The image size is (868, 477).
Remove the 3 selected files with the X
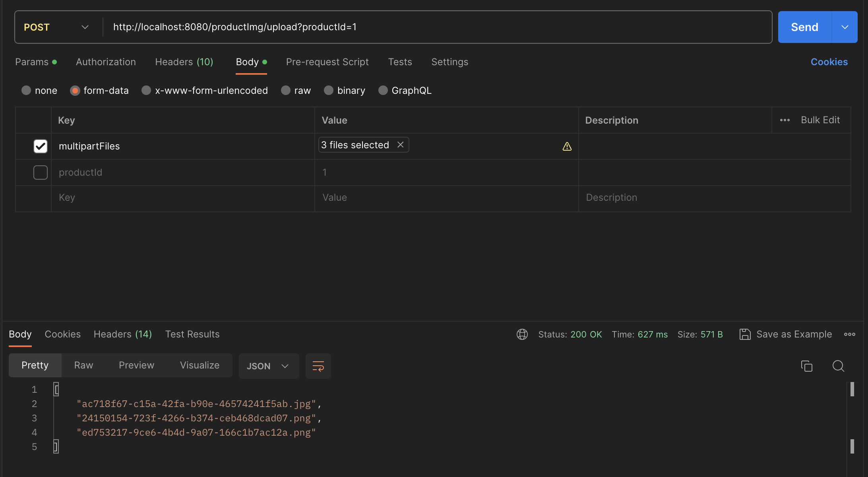(400, 145)
